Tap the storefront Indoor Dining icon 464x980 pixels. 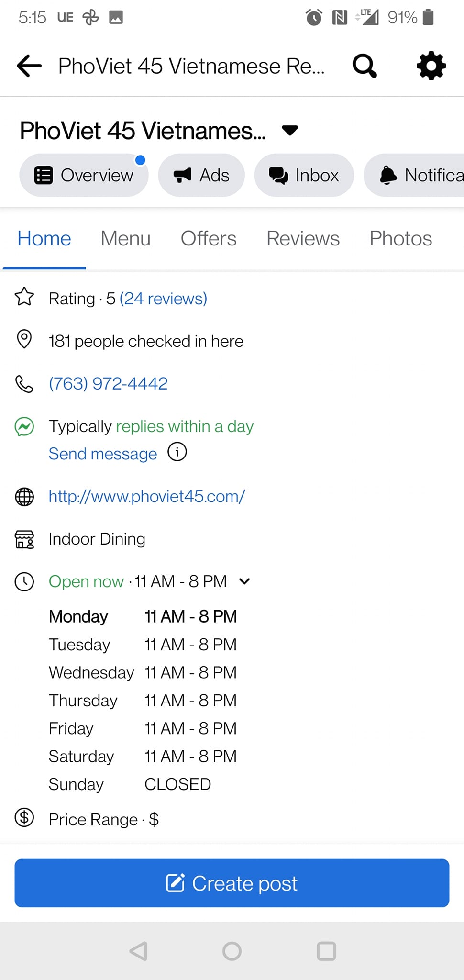[24, 539]
